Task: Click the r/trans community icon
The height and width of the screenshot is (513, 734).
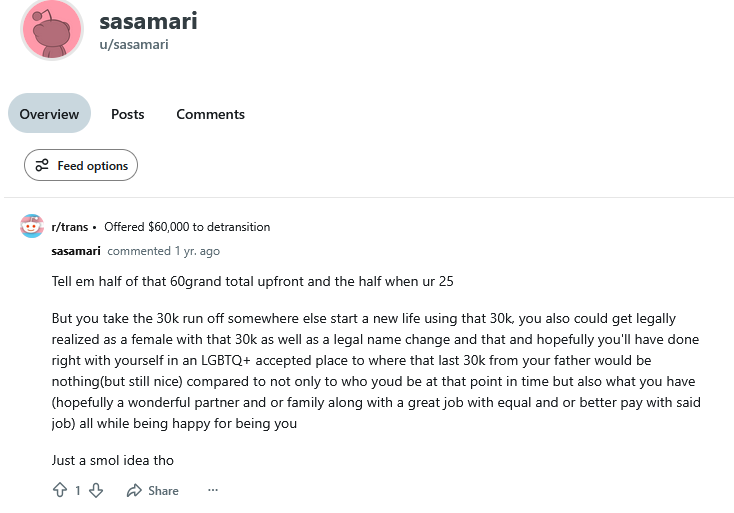Action: 32,226
